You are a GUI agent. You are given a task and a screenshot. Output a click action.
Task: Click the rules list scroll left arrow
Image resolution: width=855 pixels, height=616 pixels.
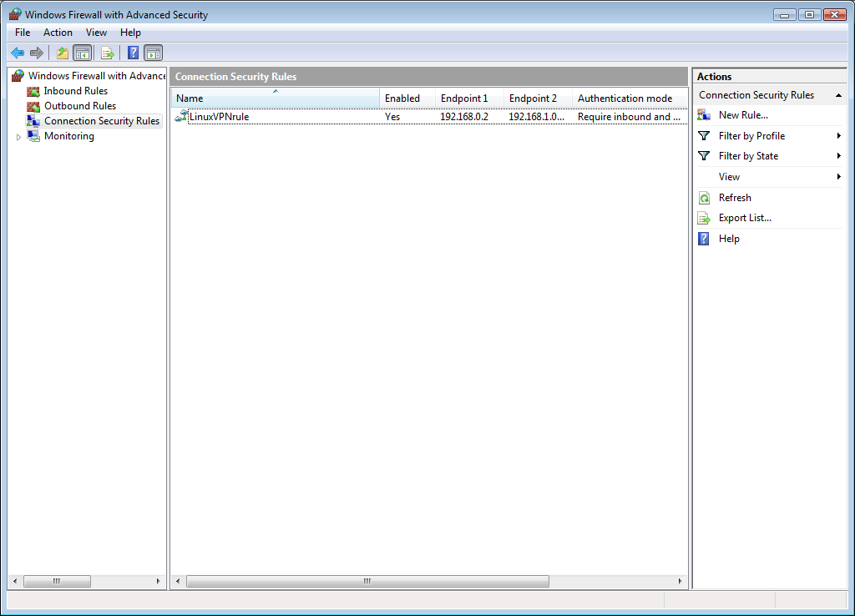(178, 581)
